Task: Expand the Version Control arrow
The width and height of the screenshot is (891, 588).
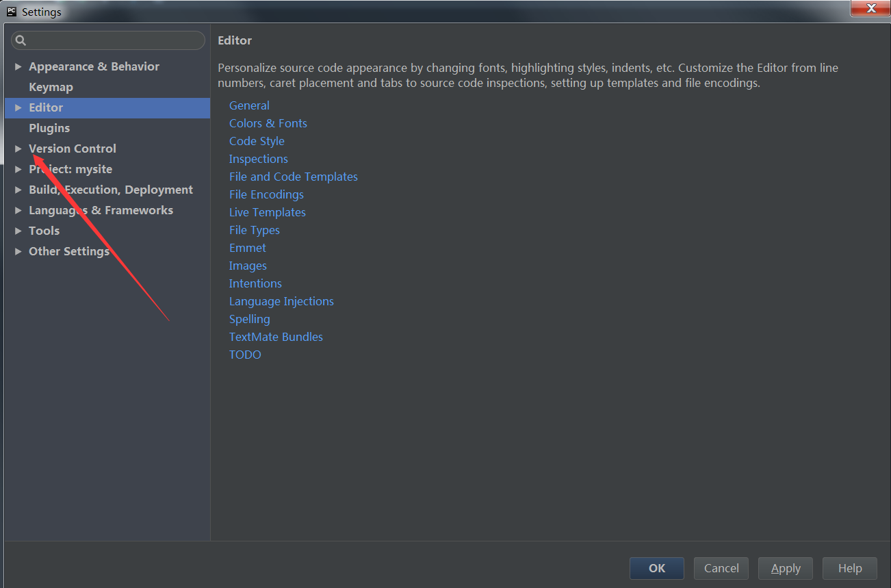Action: pyautogui.click(x=18, y=149)
